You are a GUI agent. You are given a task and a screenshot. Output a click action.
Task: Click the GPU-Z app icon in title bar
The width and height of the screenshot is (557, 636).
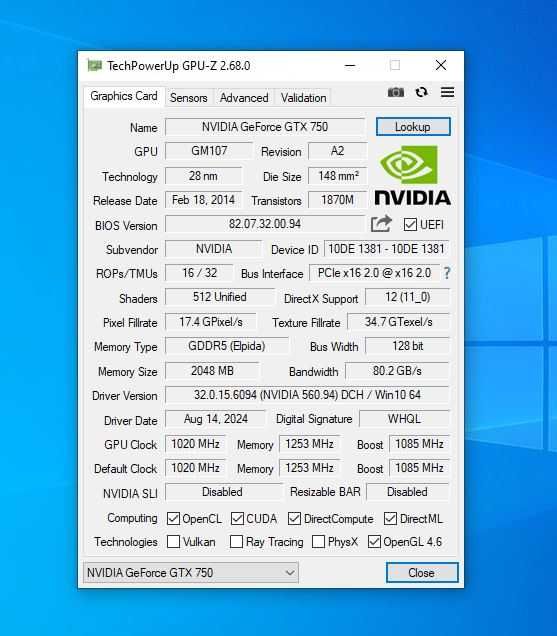click(x=95, y=65)
